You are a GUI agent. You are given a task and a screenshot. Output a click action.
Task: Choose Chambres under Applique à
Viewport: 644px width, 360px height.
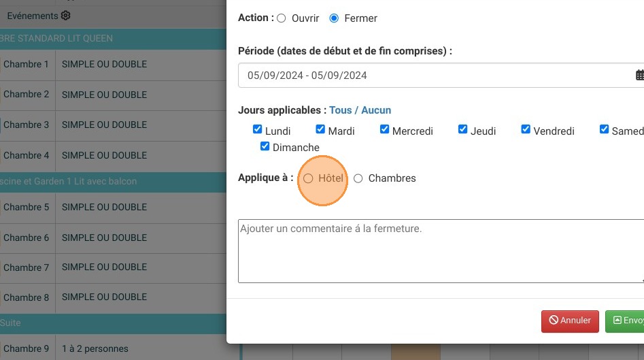[358, 178]
